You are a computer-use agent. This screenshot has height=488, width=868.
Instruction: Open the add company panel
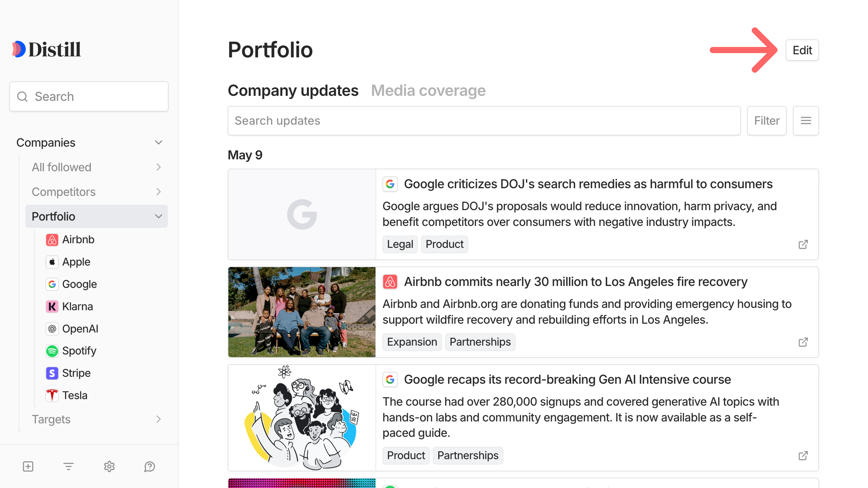(x=27, y=466)
